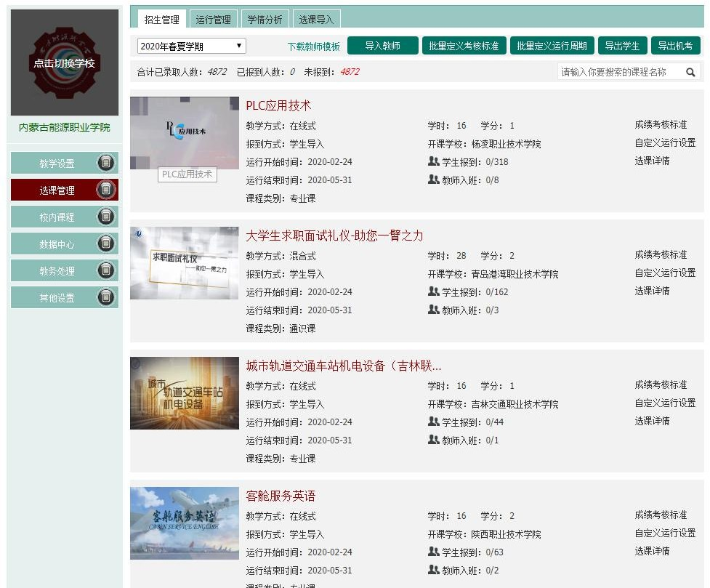Screen dimensions: 710x588
Task: Click the icon next to 校内课程 sidebar item
Action: (108, 217)
